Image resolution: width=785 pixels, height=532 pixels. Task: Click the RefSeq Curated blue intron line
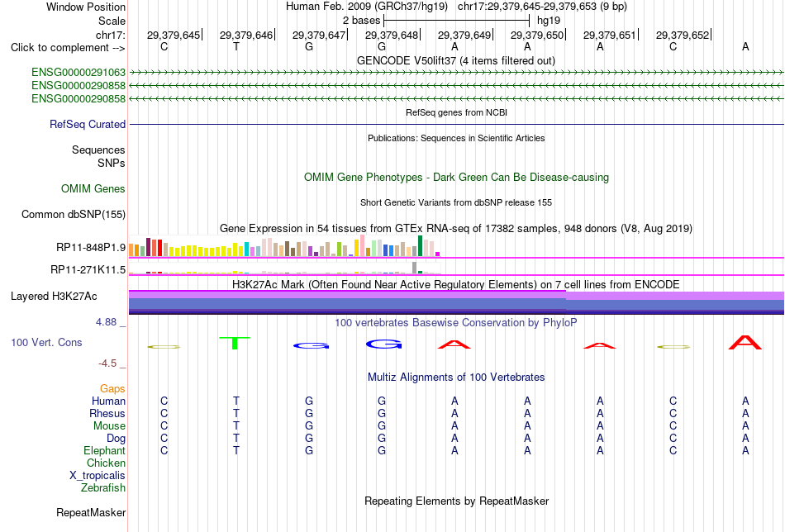pos(456,124)
